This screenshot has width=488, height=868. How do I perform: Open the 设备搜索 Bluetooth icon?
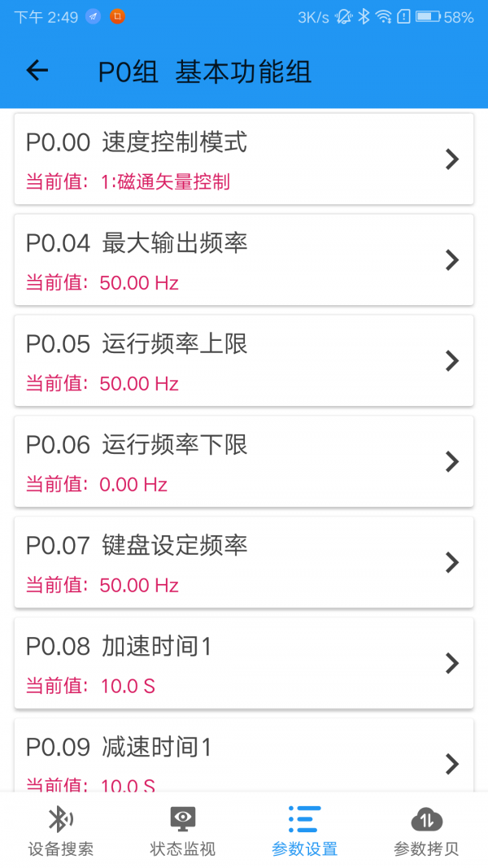click(61, 818)
